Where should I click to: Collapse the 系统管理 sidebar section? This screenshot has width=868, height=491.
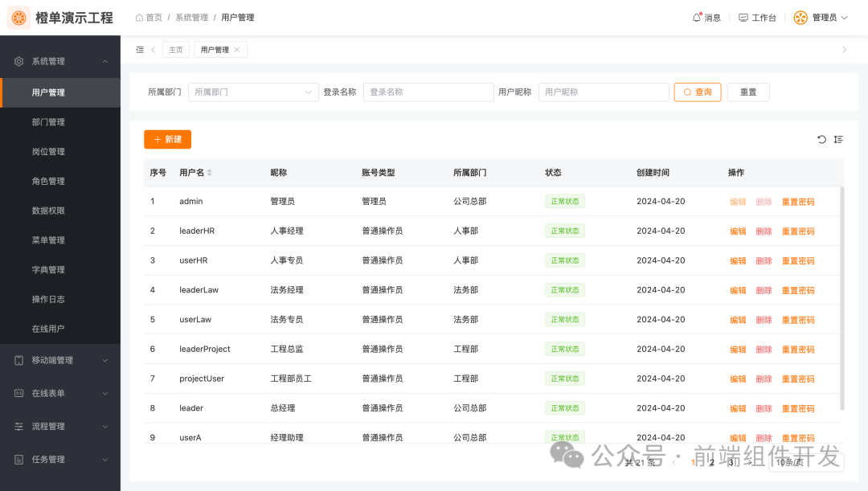pyautogui.click(x=104, y=60)
